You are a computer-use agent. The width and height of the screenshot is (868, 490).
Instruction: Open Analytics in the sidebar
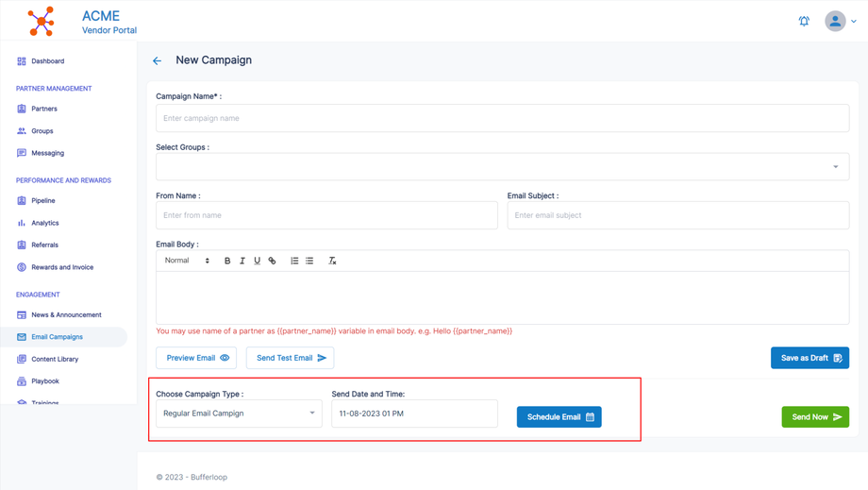point(44,223)
